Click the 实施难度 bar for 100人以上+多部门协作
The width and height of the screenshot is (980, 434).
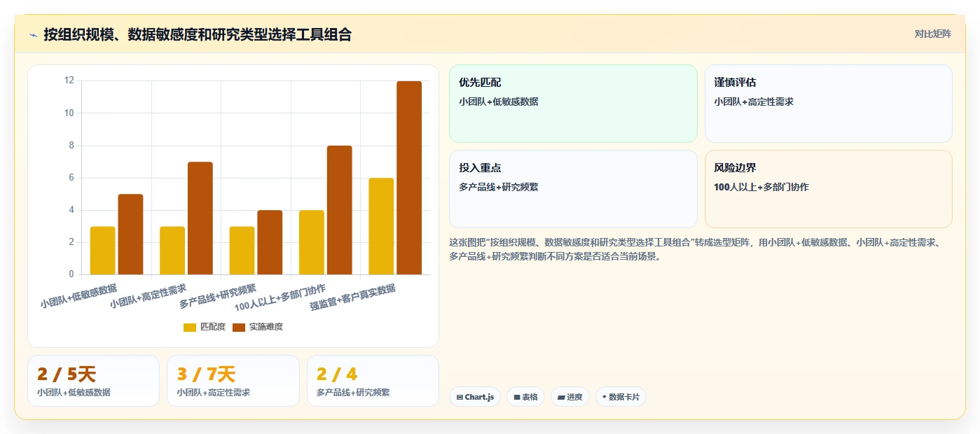tap(339, 210)
